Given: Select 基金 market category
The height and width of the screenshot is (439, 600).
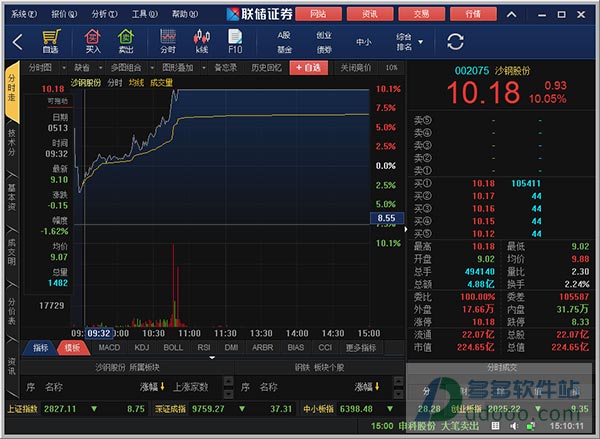Looking at the screenshot, I should coord(284,50).
